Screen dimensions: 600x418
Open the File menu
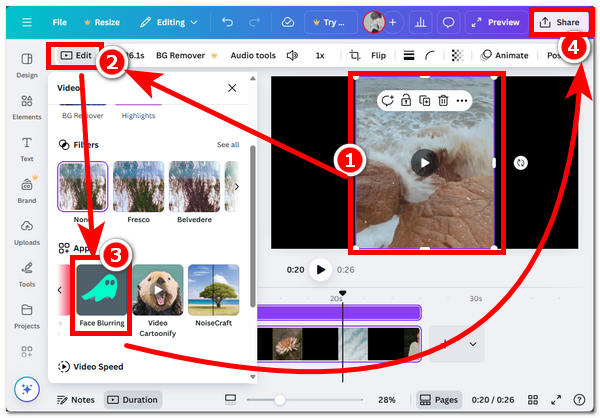click(60, 21)
